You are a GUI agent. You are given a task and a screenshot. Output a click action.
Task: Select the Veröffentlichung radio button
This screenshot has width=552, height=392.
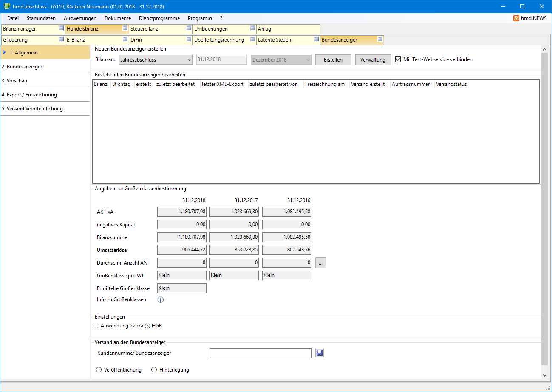tap(99, 370)
